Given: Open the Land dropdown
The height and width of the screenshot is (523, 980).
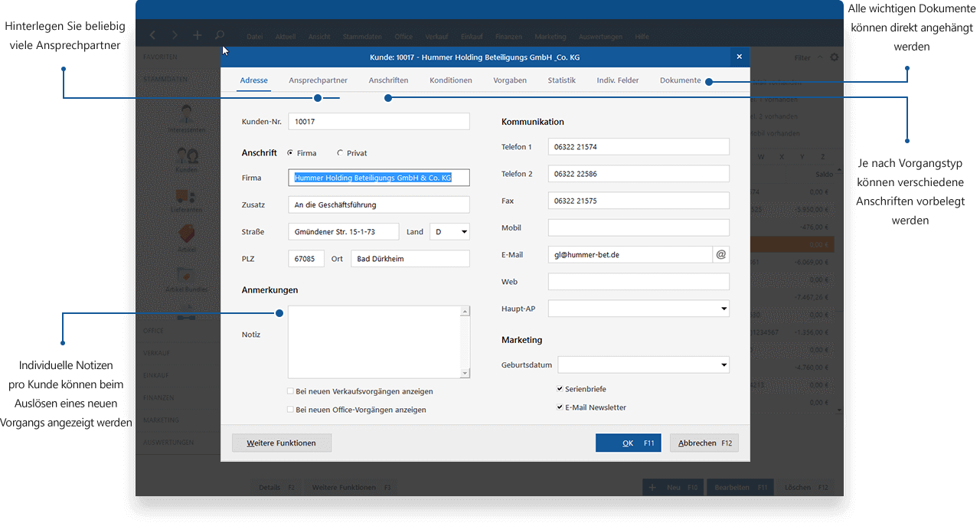Looking at the screenshot, I should [x=463, y=232].
